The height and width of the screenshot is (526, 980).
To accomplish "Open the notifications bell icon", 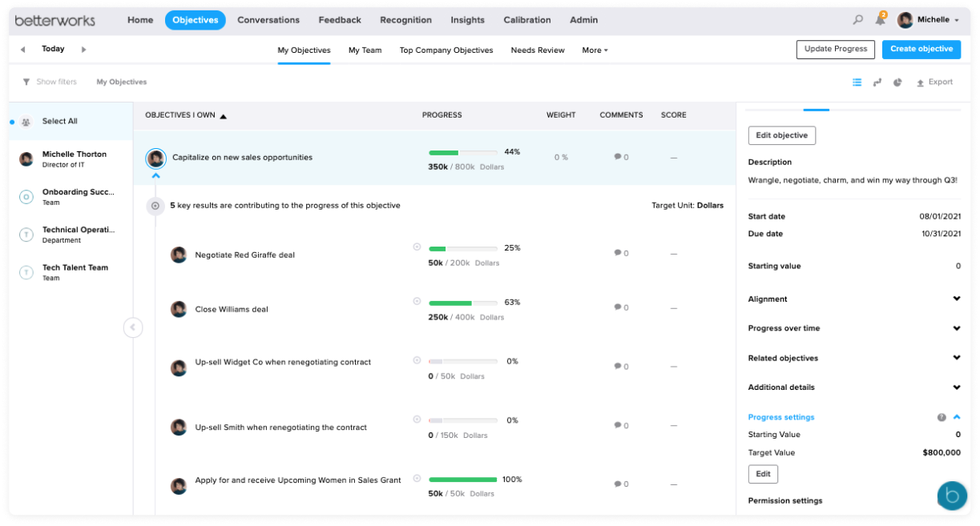I will [880, 20].
